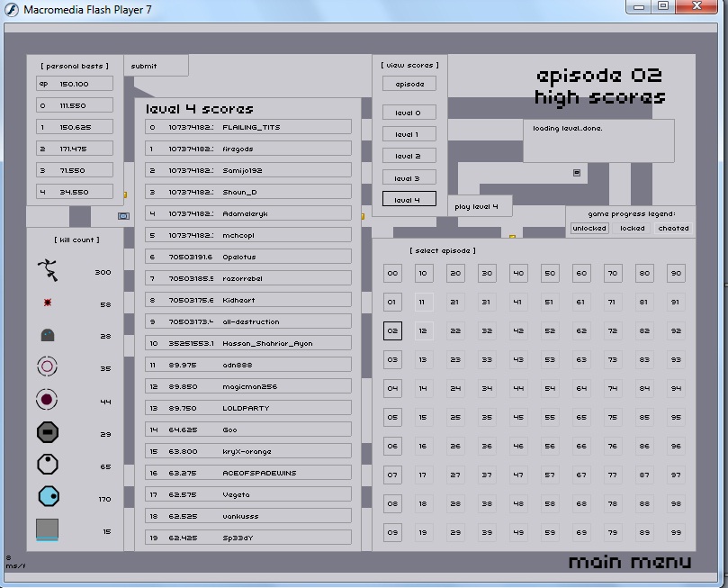The width and height of the screenshot is (728, 588).
Task: Select episode 00 in the grid
Action: [392, 273]
